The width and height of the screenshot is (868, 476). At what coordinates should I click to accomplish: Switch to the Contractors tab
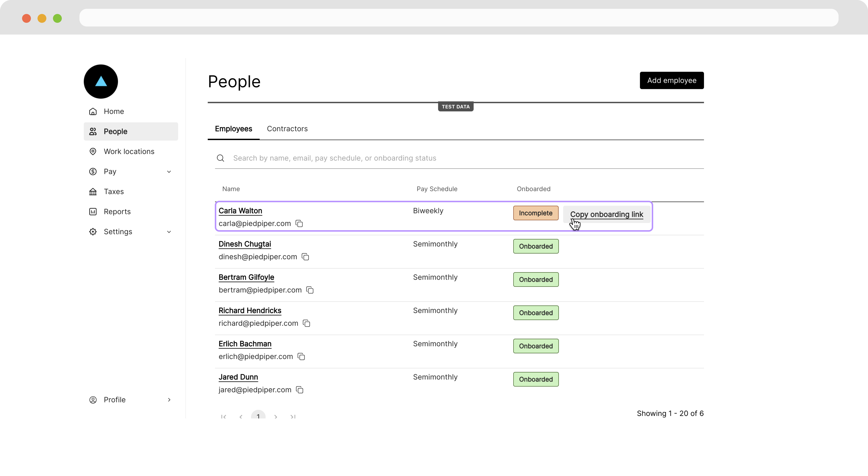[x=287, y=129]
